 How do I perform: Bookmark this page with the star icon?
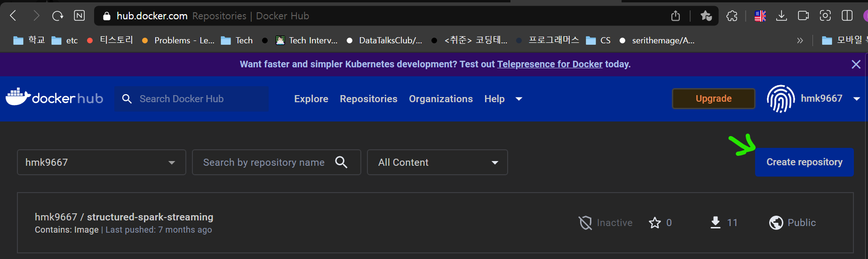(x=706, y=16)
